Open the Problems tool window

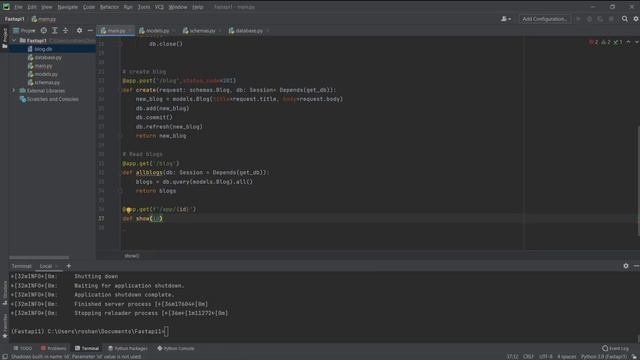tap(53, 349)
